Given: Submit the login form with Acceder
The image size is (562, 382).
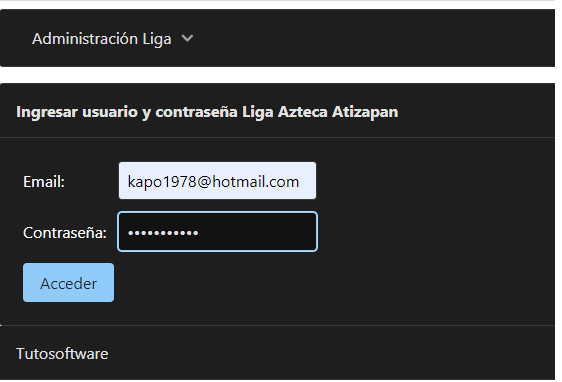Looking at the screenshot, I should (x=68, y=283).
